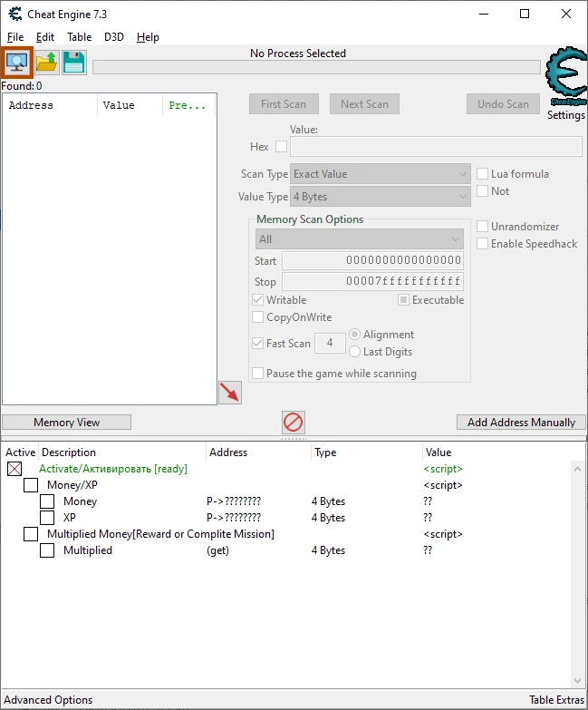The width and height of the screenshot is (588, 710).
Task: Freeze the Multiplied entry checkbox
Action: [x=47, y=550]
